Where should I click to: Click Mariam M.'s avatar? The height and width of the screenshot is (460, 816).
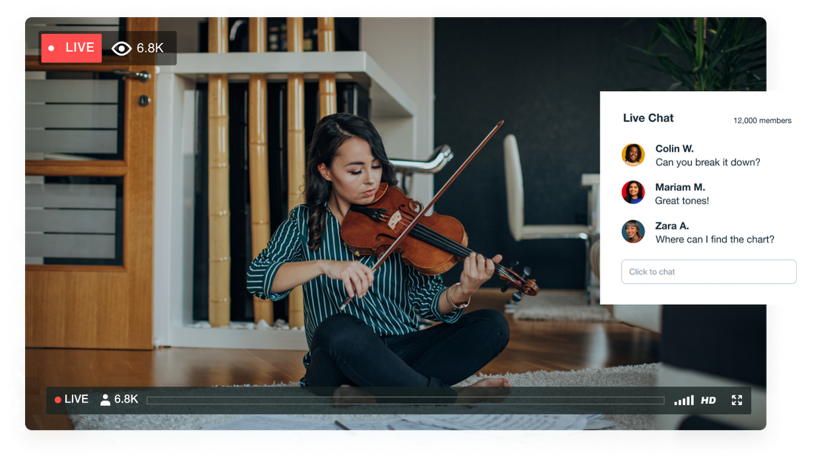coord(633,193)
